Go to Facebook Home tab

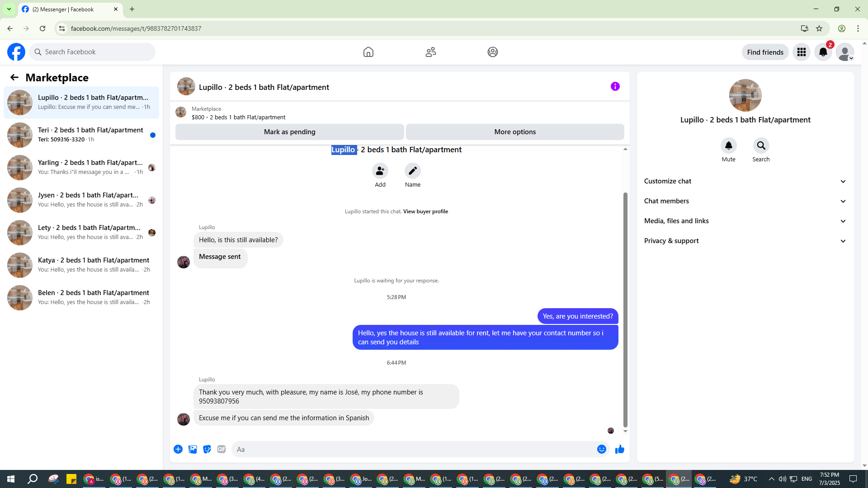(x=368, y=52)
